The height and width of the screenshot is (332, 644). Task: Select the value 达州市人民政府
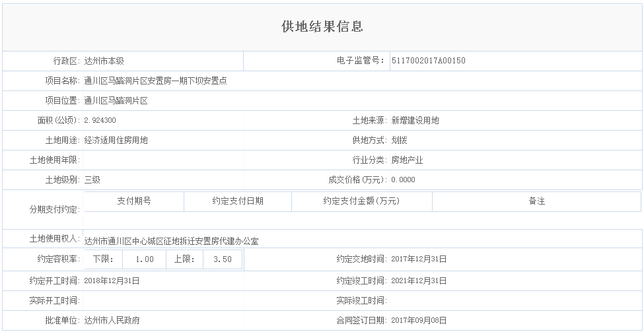click(x=112, y=320)
